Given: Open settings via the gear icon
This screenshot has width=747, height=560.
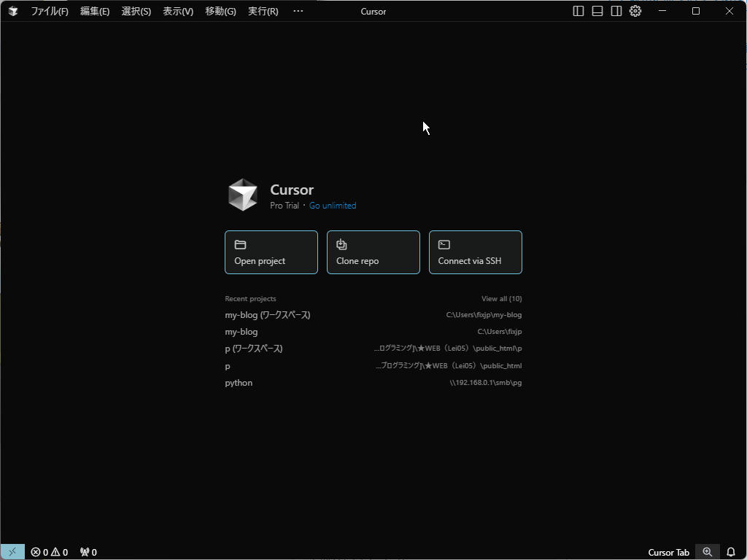Looking at the screenshot, I should [x=635, y=11].
